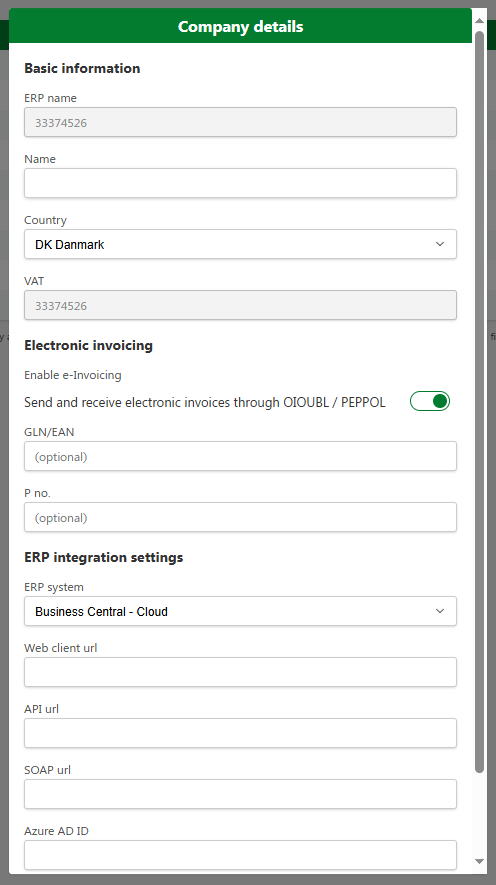Click the API url input field

point(240,733)
